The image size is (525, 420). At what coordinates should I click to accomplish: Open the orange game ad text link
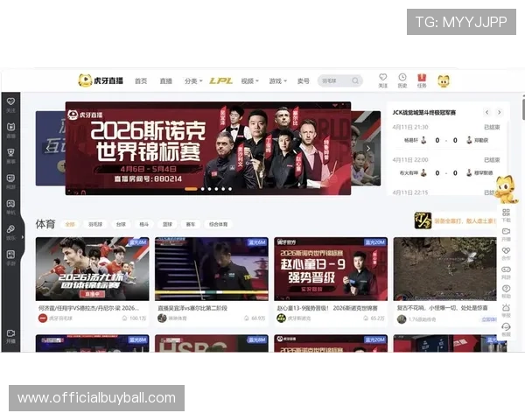click(x=465, y=220)
